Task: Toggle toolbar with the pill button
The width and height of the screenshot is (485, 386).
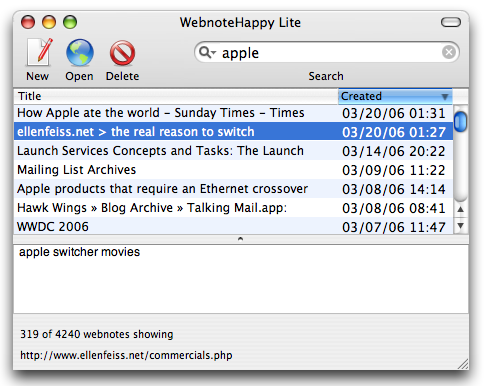Action: pyautogui.click(x=451, y=22)
